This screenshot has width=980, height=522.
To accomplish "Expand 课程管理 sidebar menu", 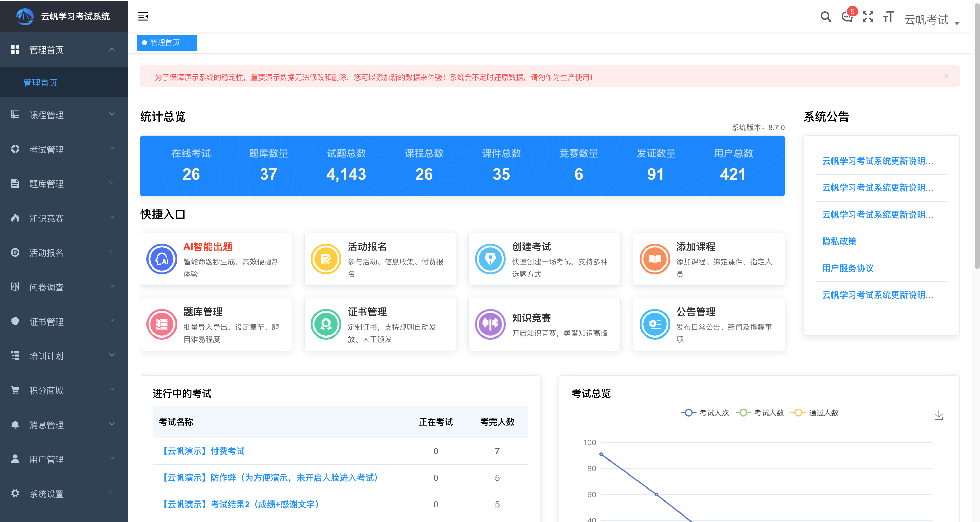I will [64, 114].
